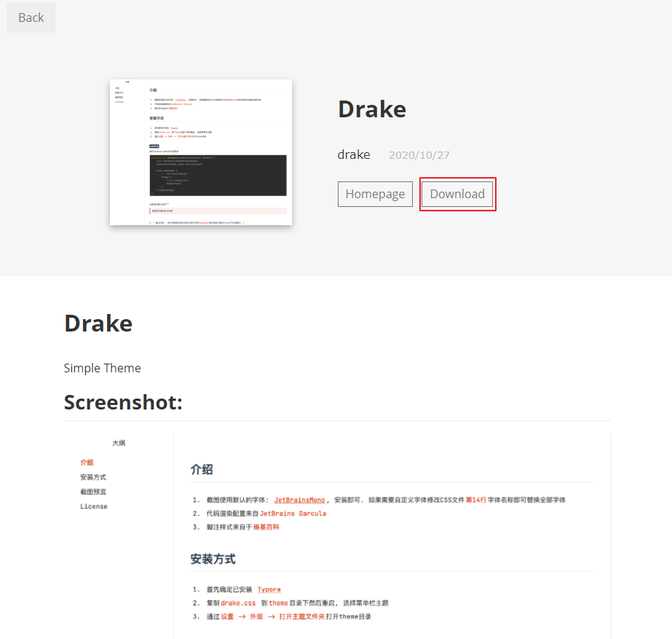Select 截图预览 in the outline sidebar
This screenshot has height=639, width=672.
93,492
